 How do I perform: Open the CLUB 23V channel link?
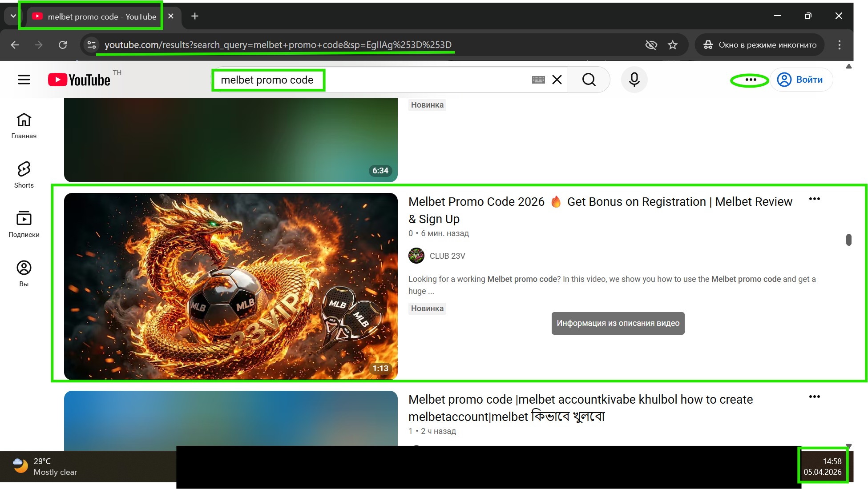447,256
